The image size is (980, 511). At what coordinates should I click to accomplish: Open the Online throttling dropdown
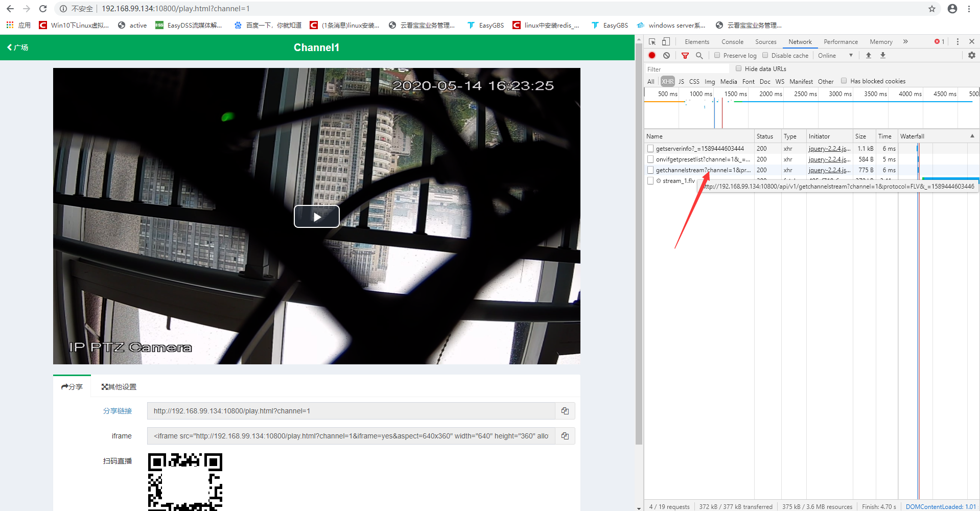835,55
